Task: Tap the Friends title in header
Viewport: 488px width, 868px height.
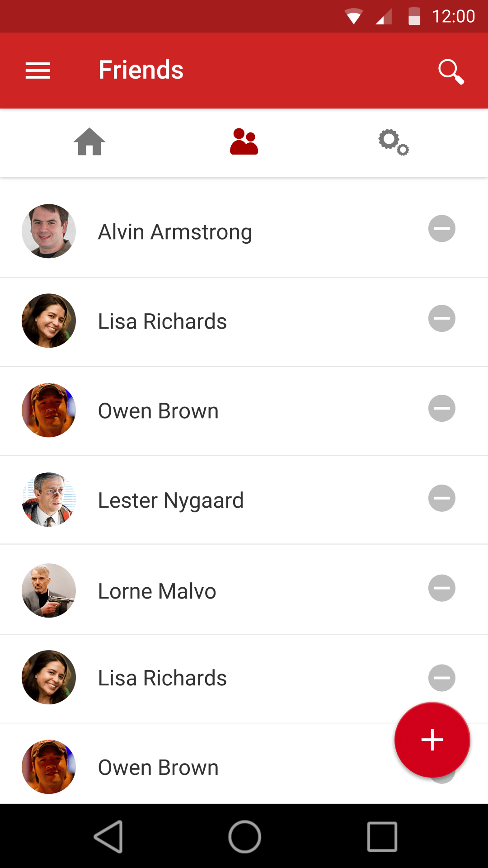Action: pyautogui.click(x=141, y=70)
